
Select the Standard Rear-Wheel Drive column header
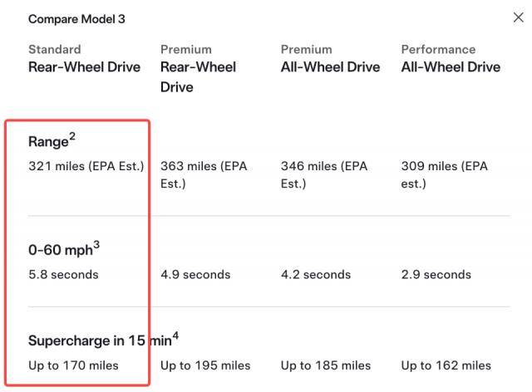(84, 59)
